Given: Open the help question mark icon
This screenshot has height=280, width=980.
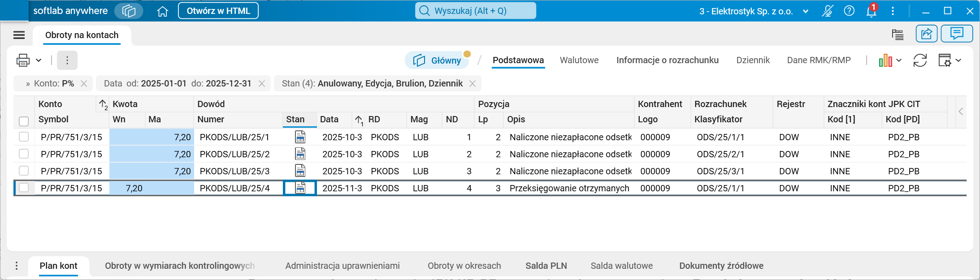Looking at the screenshot, I should (x=849, y=11).
